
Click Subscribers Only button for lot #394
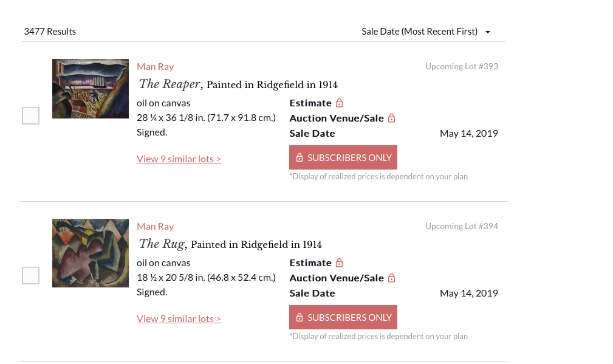[x=343, y=317]
